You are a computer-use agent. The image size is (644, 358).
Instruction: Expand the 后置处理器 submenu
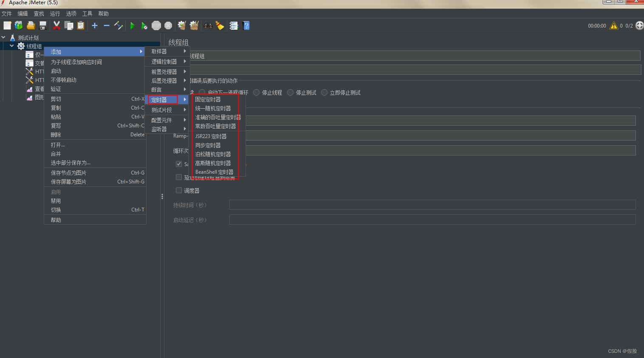coord(167,81)
